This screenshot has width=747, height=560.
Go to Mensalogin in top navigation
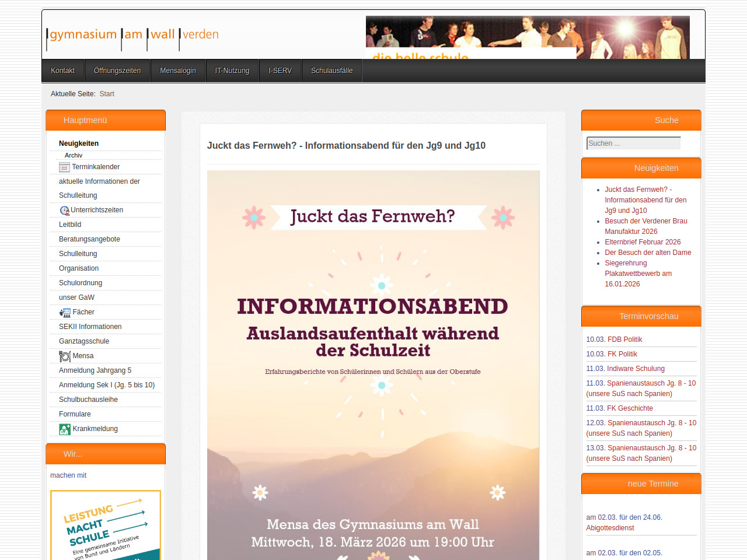[178, 71]
